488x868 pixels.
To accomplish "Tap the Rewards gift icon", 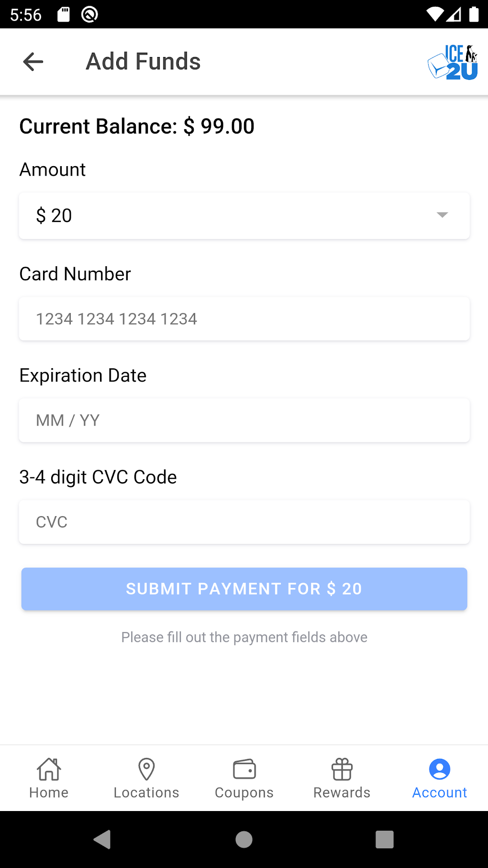I will [x=342, y=769].
